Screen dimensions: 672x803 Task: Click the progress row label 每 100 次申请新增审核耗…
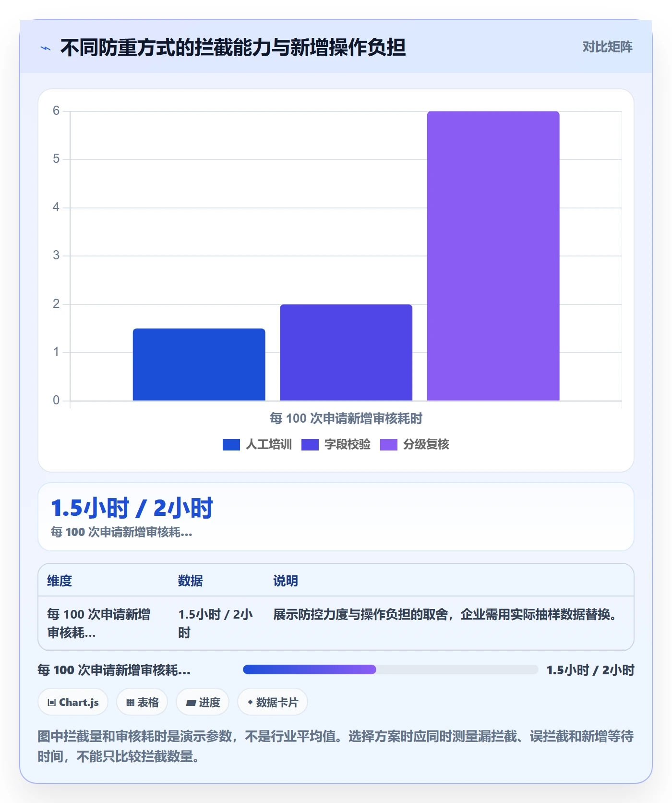(x=114, y=670)
